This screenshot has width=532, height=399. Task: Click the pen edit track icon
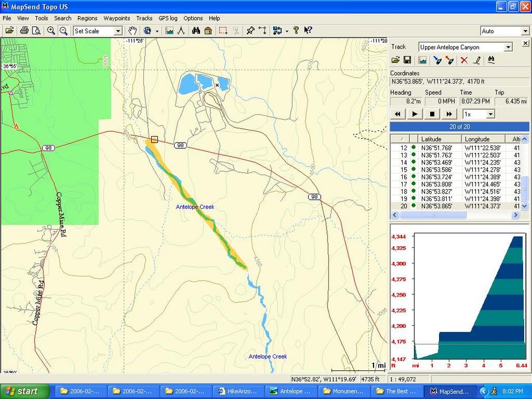pos(477,60)
